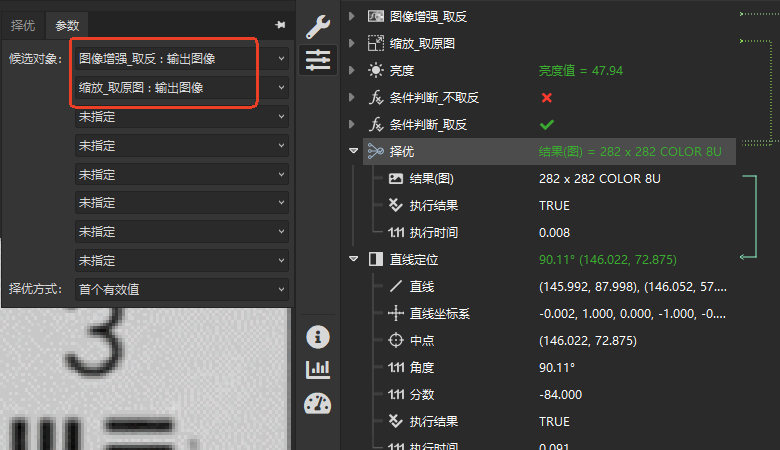Switch to the 参数 tab
The width and height of the screenshot is (780, 450).
coord(67,25)
